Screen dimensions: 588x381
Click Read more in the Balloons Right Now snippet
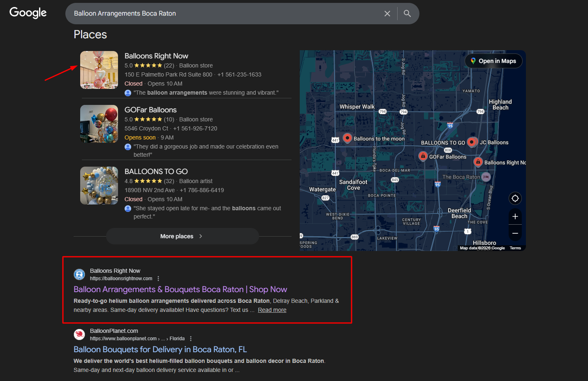pyautogui.click(x=272, y=310)
